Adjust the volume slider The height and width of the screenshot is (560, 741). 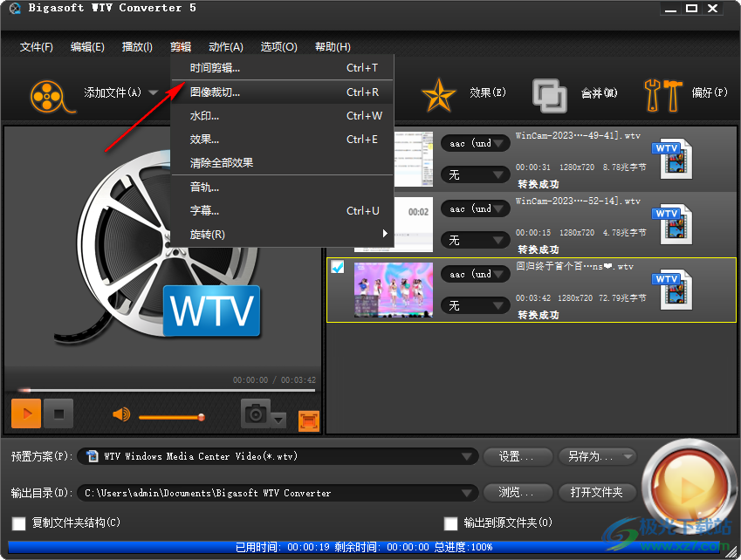171,418
